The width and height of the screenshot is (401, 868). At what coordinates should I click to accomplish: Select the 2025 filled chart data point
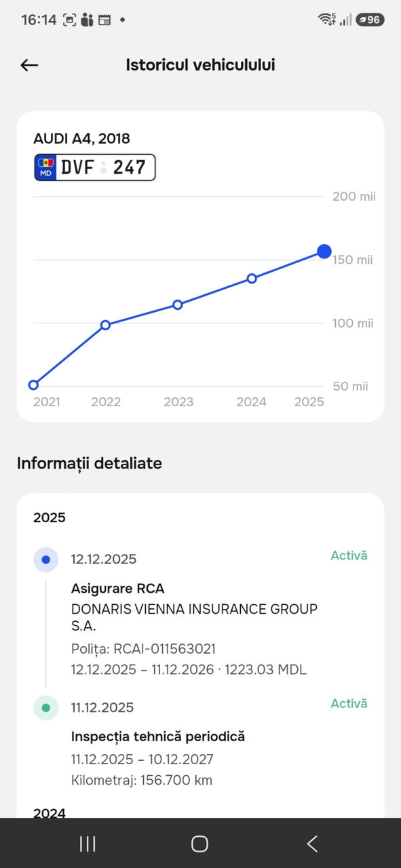(x=324, y=252)
